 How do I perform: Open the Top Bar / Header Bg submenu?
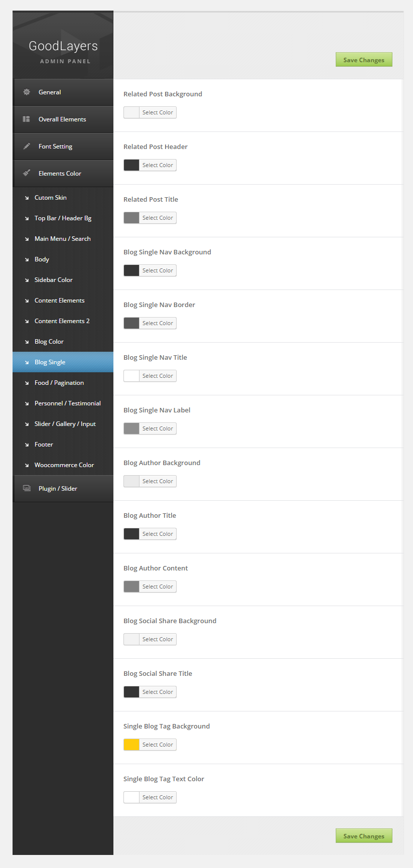[63, 218]
